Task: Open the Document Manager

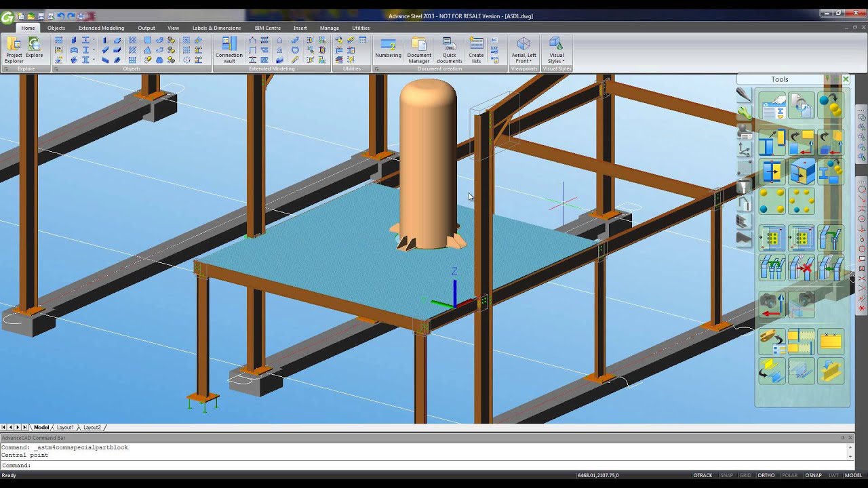Action: click(x=419, y=51)
